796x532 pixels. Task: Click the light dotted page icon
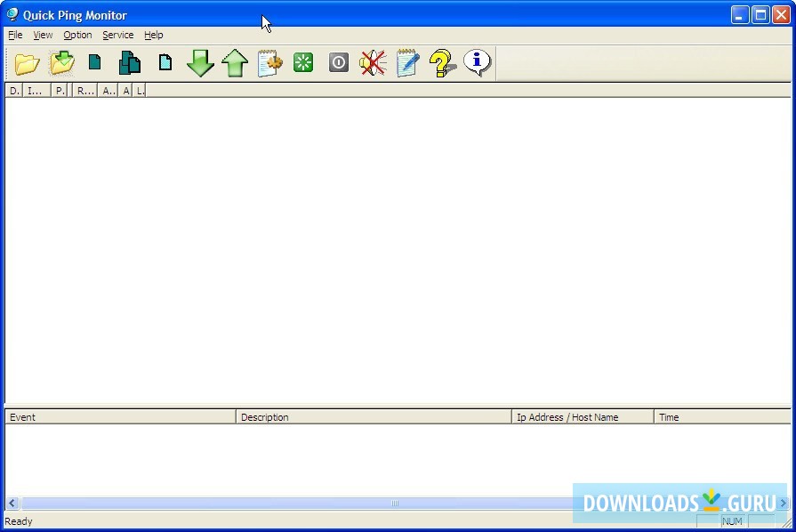165,62
